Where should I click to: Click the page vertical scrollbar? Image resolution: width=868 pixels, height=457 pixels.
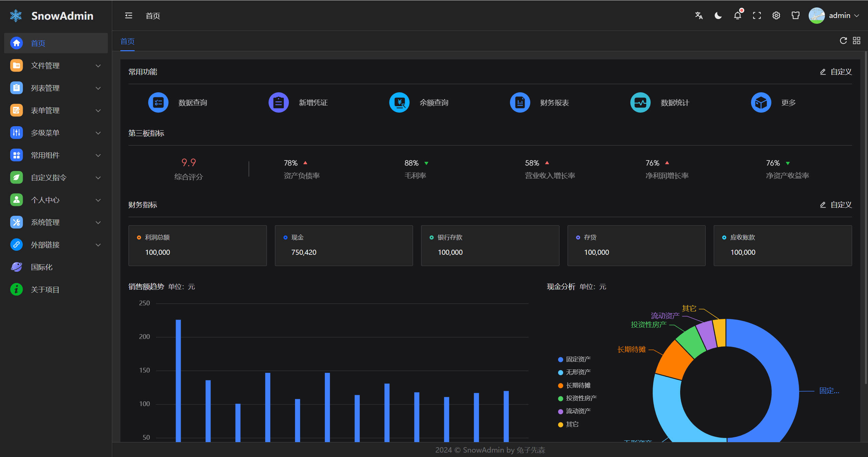[865, 217]
